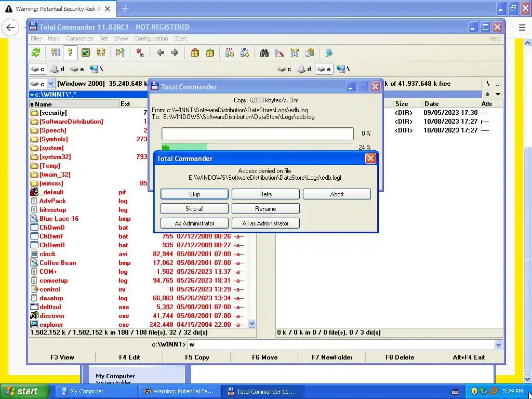Image resolution: width=532 pixels, height=399 pixels.
Task: Click scroll down arrow in left file panel
Action: [252, 324]
